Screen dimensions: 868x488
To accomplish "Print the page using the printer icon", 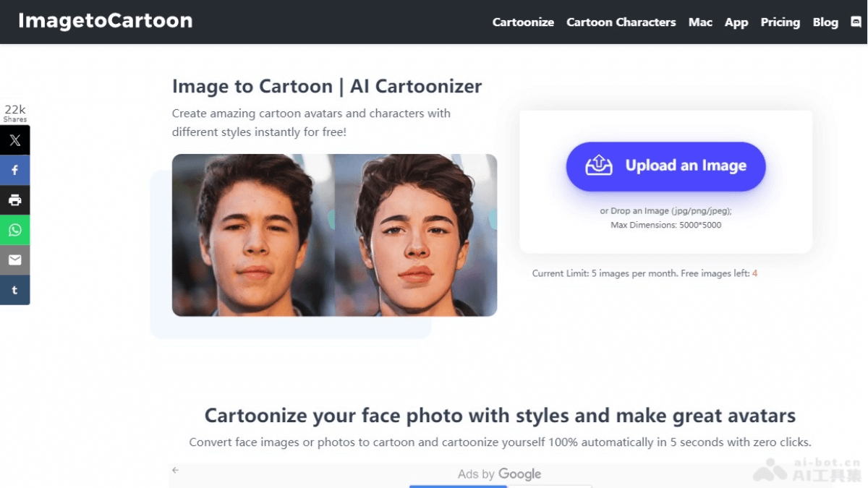I will pyautogui.click(x=14, y=200).
